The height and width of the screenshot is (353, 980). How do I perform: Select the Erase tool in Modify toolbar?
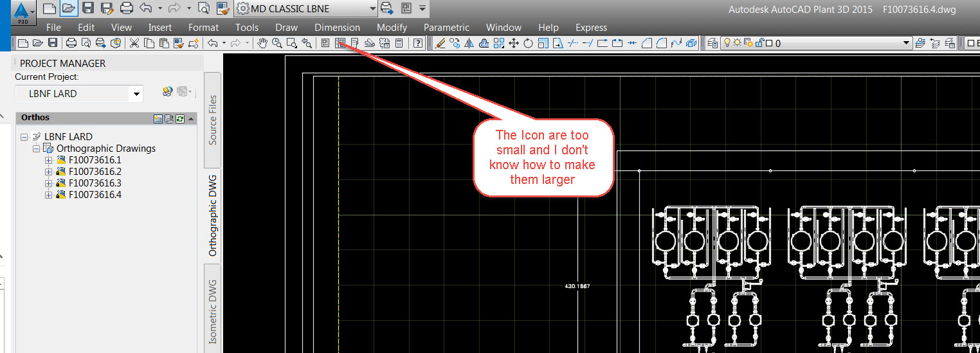tap(440, 43)
